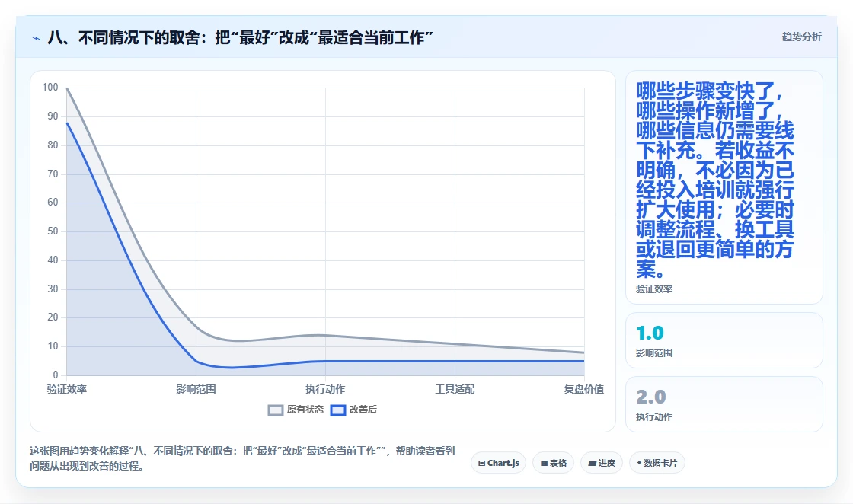
Task: Click the blue paragraph starting 哪些步骤变快了
Action: tap(715, 180)
